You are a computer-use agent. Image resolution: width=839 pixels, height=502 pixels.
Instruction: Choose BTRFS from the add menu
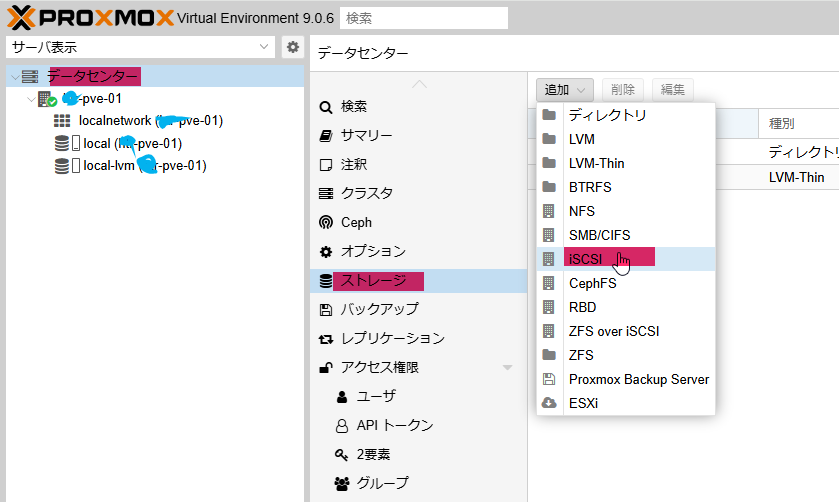626,187
